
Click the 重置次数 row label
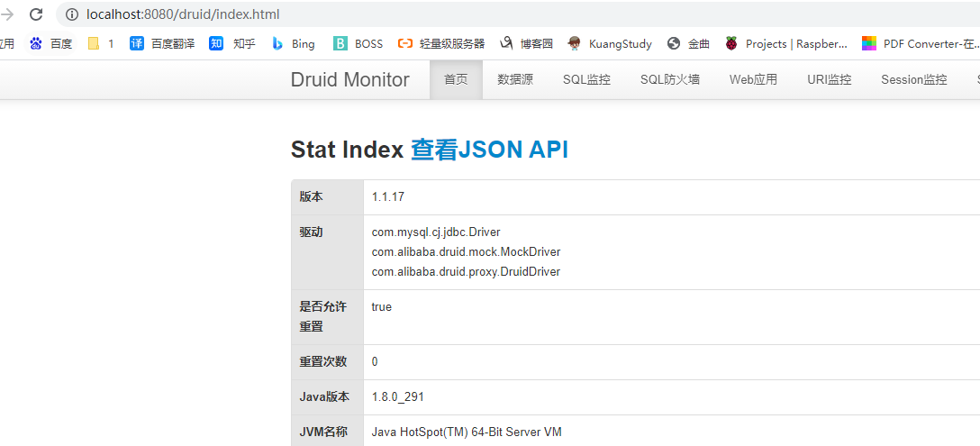click(323, 362)
